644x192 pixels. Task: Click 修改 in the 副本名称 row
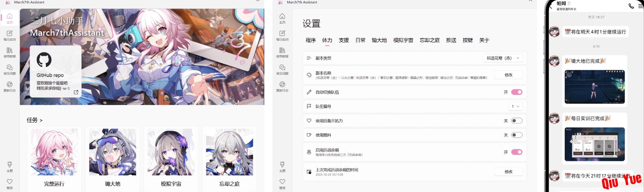click(508, 75)
